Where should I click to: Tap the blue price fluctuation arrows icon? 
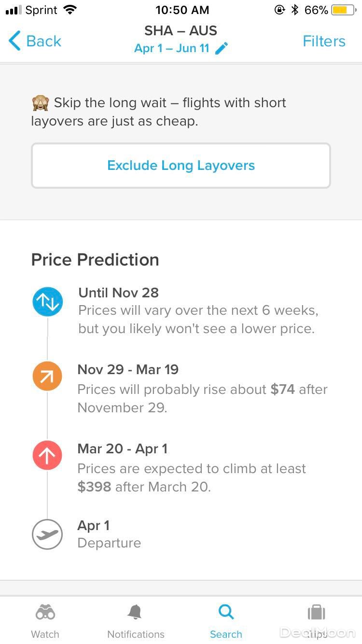(x=47, y=302)
